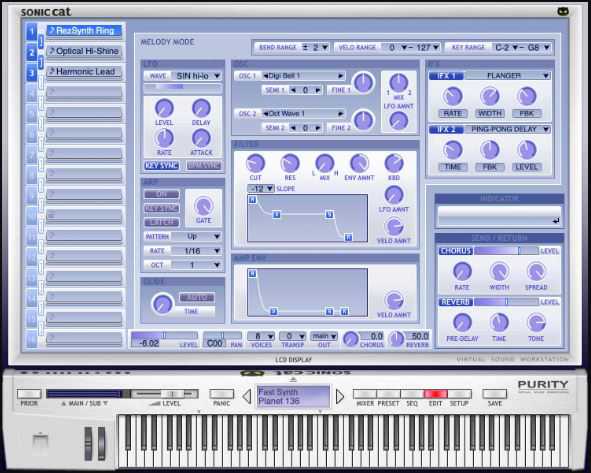Click the LFO Attack knob
Viewport: 591px width, 473px height.
pyautogui.click(x=201, y=138)
